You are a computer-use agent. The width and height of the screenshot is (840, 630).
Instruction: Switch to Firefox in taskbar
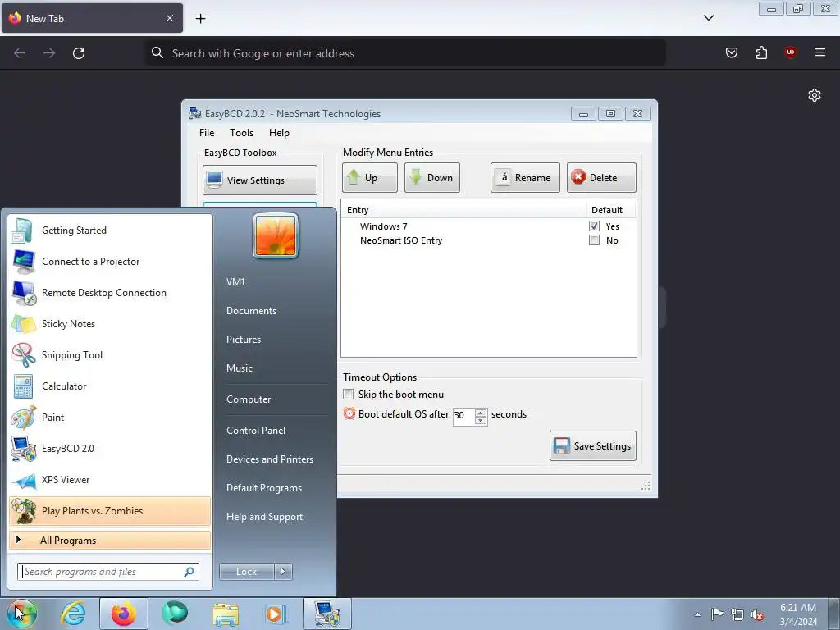click(x=124, y=614)
